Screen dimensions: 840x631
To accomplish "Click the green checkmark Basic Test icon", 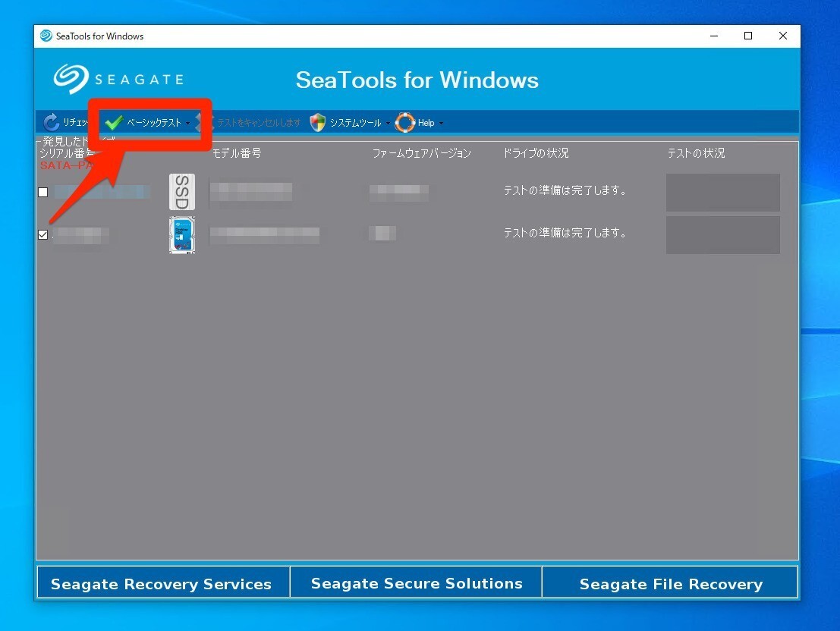I will click(x=114, y=123).
